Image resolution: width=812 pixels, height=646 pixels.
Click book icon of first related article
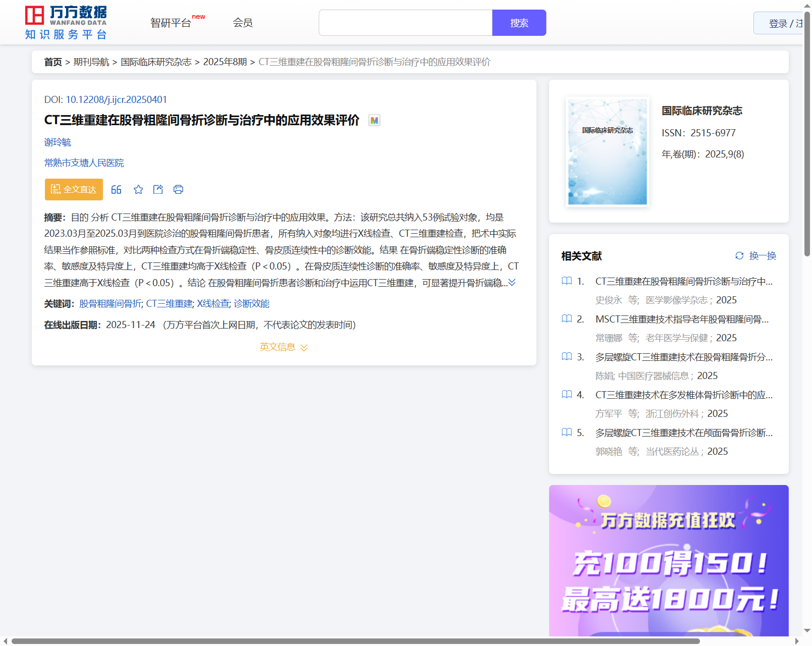tap(567, 281)
